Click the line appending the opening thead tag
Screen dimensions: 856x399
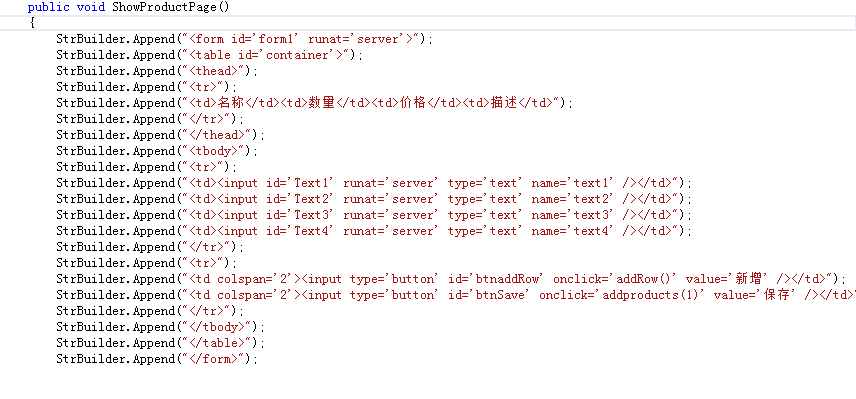(157, 71)
